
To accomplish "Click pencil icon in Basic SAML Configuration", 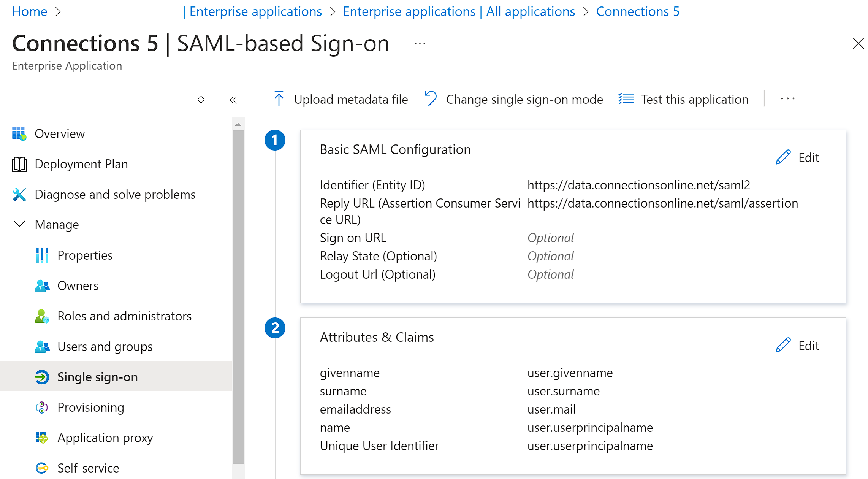I will click(x=783, y=157).
